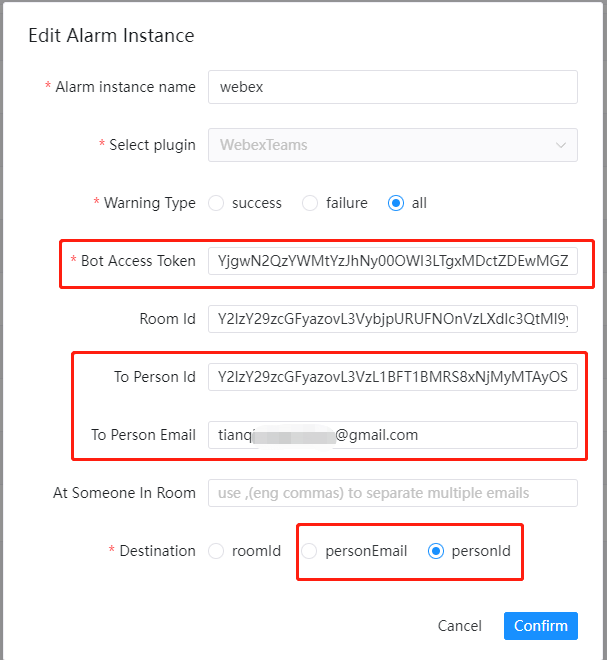This screenshot has width=607, height=660.
Task: Click the 'Warning Type' field label
Action: point(150,203)
